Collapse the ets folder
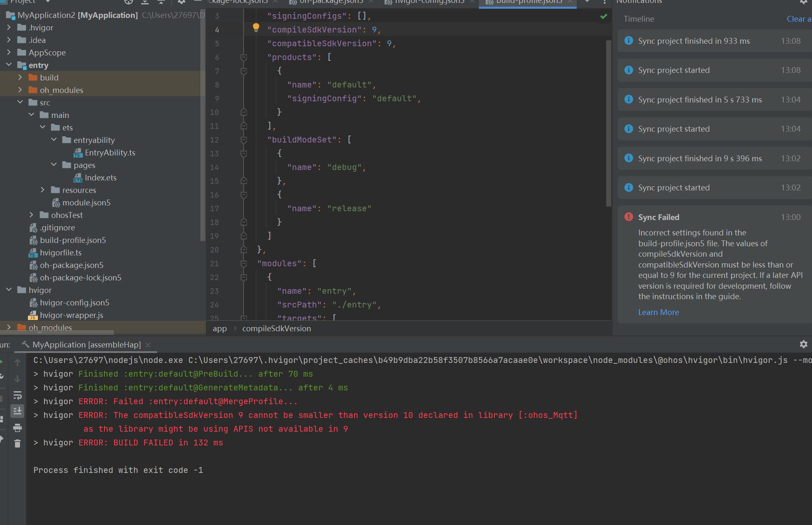The image size is (812, 525). [x=42, y=127]
